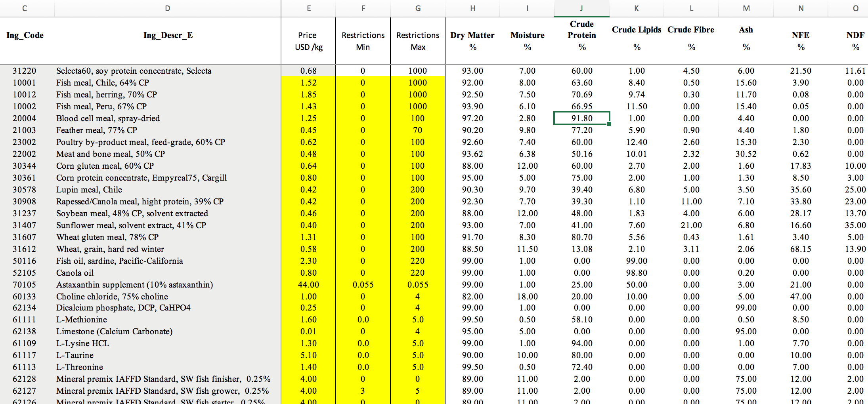
Task: Click price 2.30 for Fish oil sardine
Action: point(308,261)
